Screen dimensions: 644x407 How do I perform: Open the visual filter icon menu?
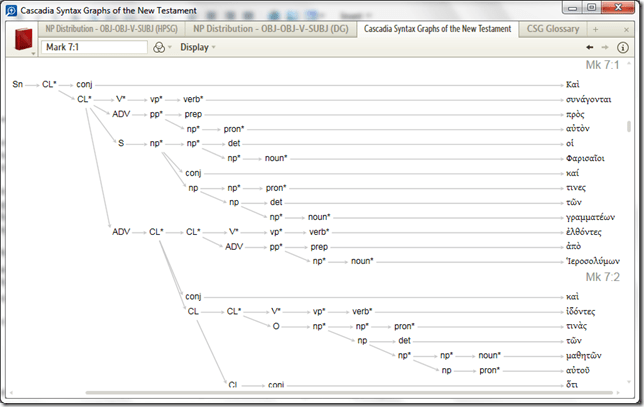point(160,48)
